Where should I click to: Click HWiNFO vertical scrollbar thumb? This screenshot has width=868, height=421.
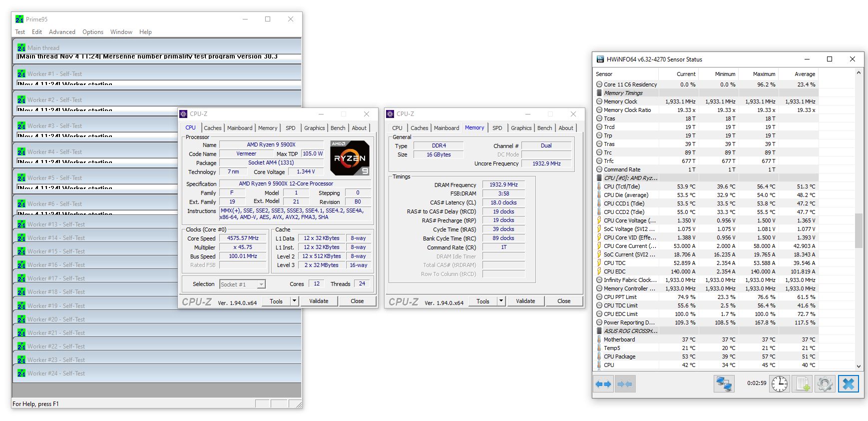point(859,230)
